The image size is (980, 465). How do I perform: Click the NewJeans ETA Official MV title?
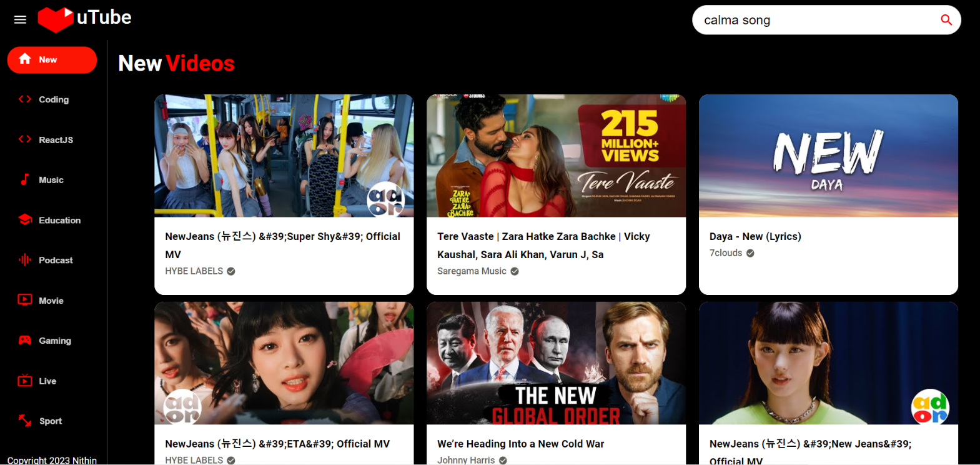click(277, 444)
